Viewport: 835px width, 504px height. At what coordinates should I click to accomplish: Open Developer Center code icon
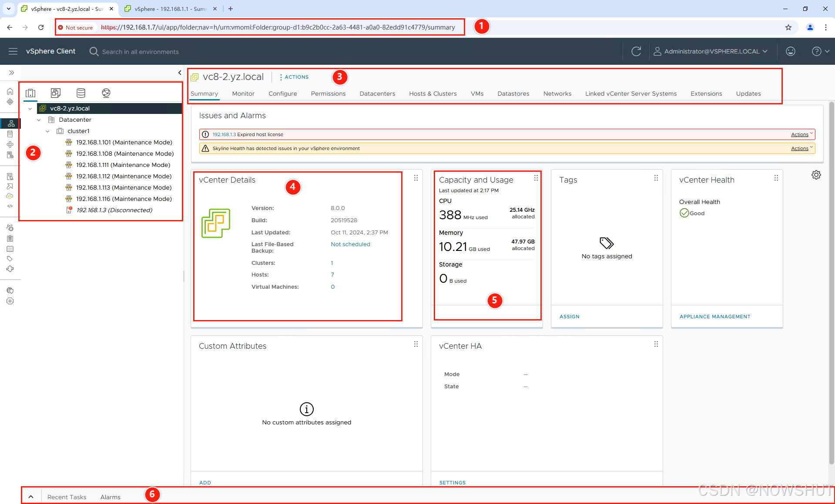pyautogui.click(x=10, y=206)
